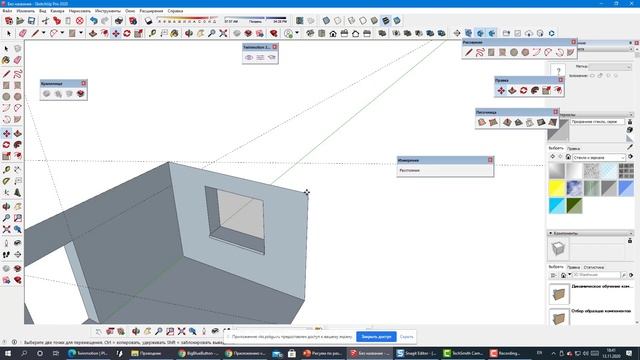
Task: Click Follow Me tool in floating Edit panel
Action: 535,91
